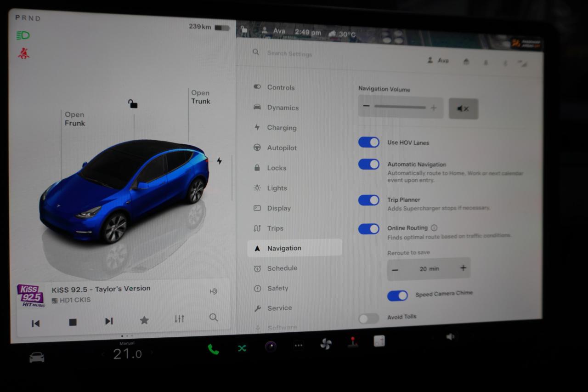Tap the passenger airbag indicator
Viewport: 588px width, 392px height.
coord(526,43)
